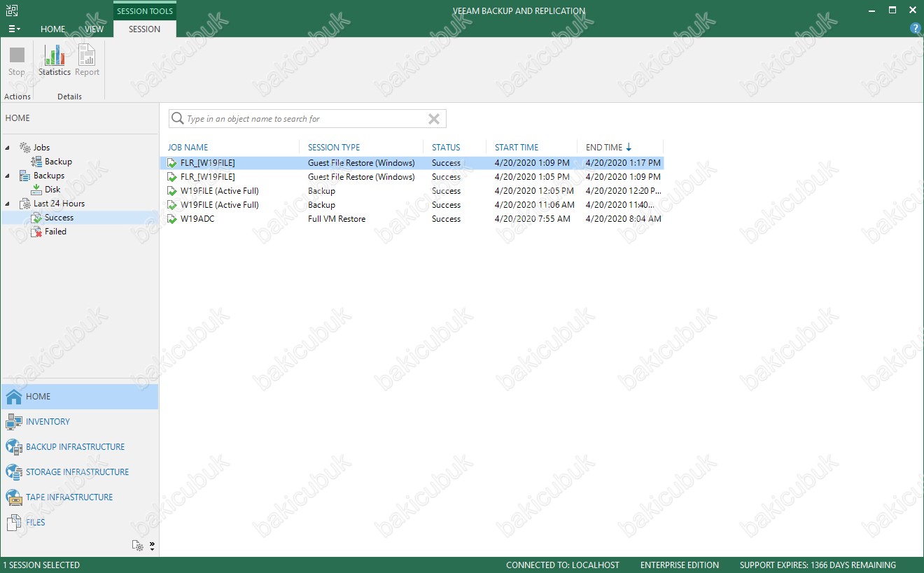Sort by Start Time column header
The height and width of the screenshot is (573, 924).
[517, 148]
